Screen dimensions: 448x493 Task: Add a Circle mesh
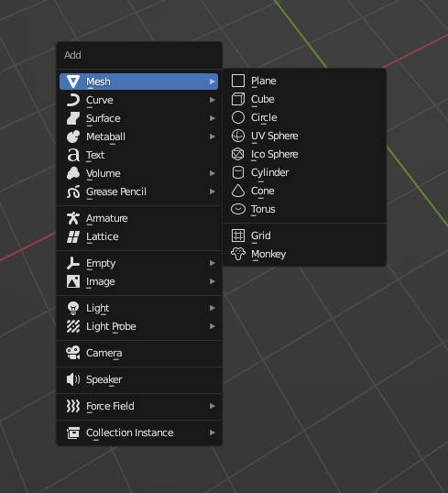(304, 117)
